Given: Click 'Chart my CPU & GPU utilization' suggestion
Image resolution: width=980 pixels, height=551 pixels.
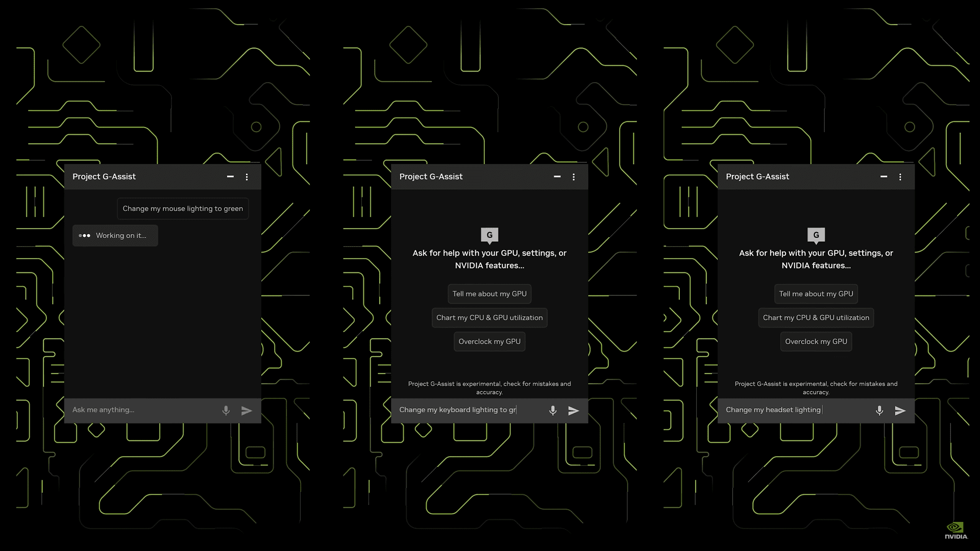Looking at the screenshot, I should [x=489, y=317].
